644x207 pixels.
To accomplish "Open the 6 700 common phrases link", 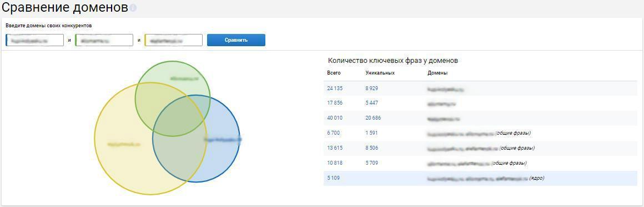I will coord(334,133).
